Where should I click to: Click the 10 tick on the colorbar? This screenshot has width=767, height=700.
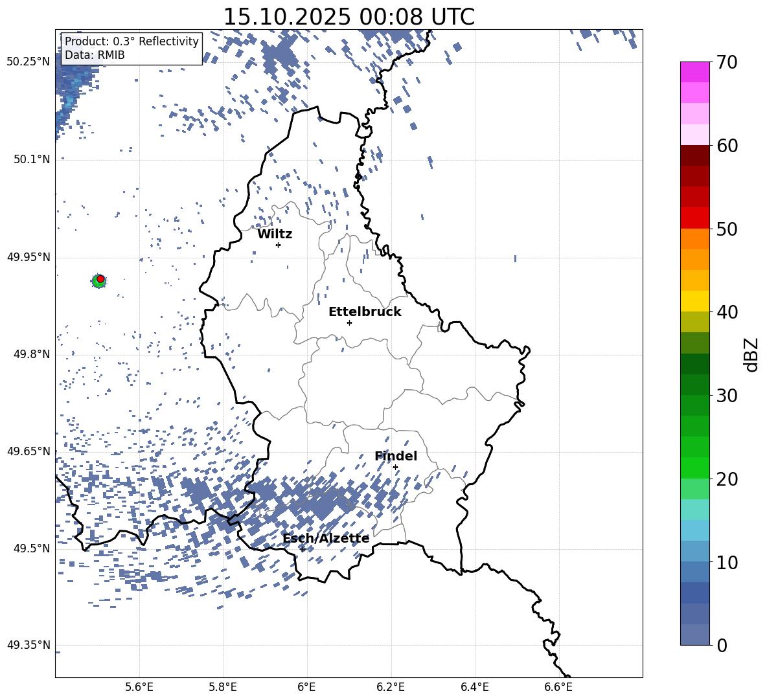point(726,562)
